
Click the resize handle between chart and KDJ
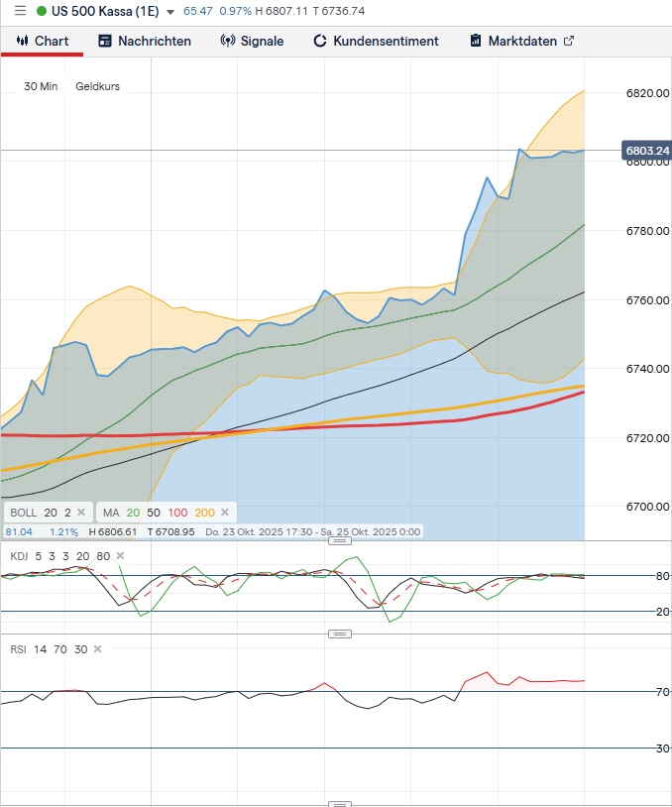[x=340, y=540]
